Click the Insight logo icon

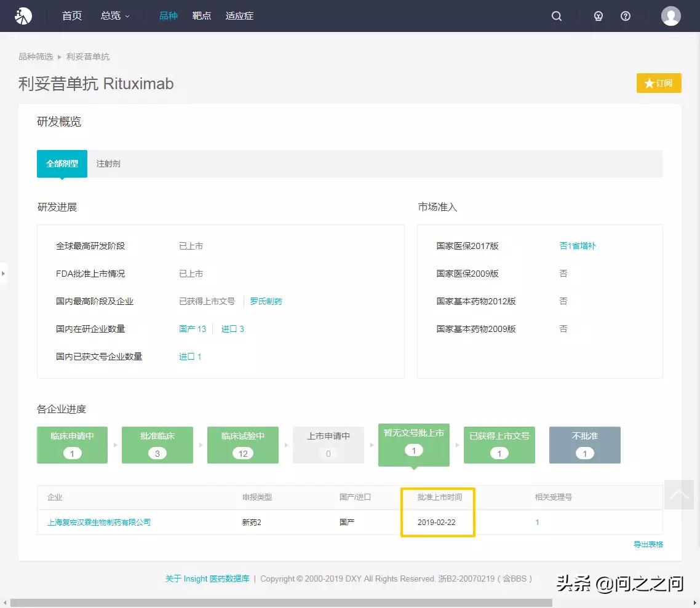23,16
